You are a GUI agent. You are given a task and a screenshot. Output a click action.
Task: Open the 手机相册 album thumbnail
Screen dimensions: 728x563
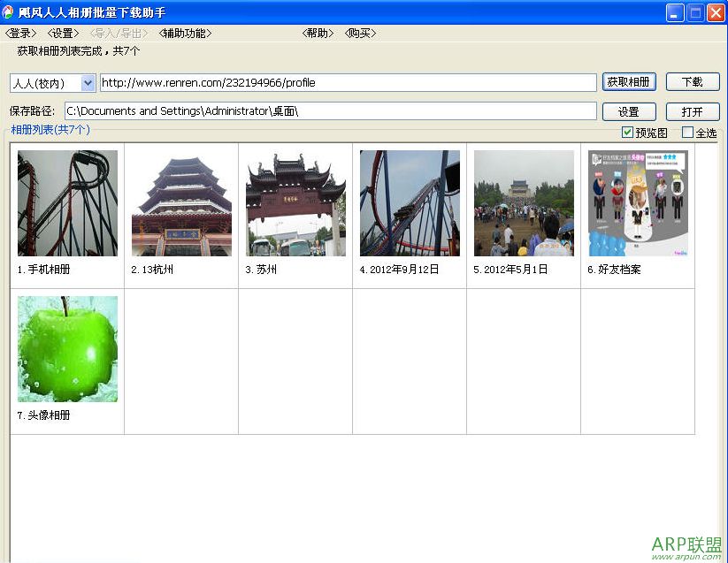click(x=67, y=203)
